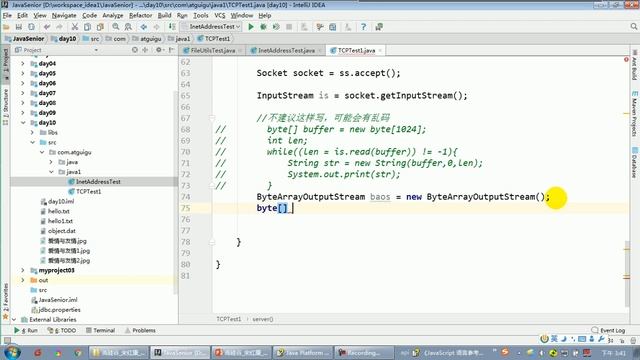Click the Save All toolbar icon
Image resolution: width=640 pixels, height=360 pixels.
tap(19, 27)
